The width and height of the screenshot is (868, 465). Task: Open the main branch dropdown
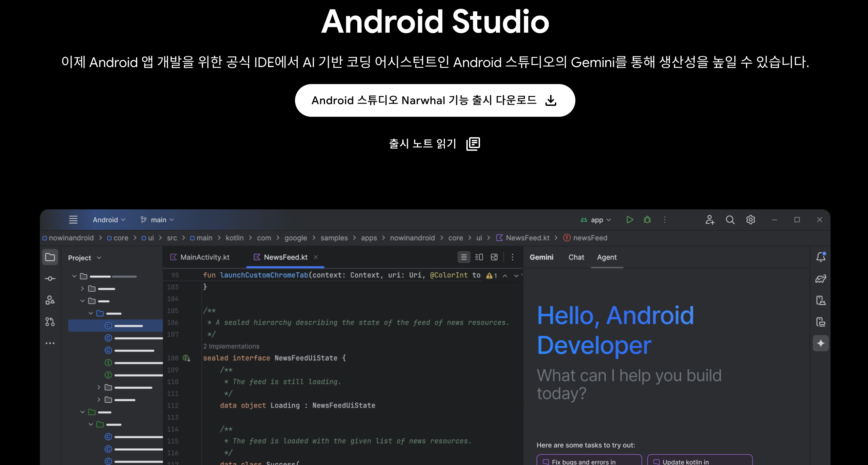(x=157, y=220)
